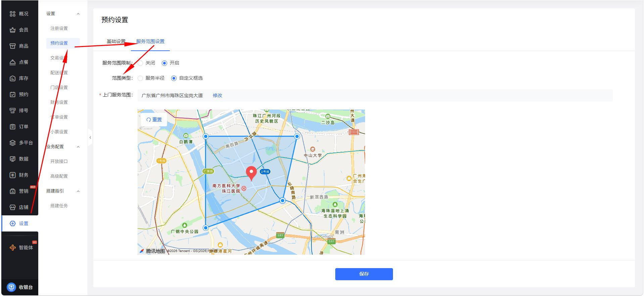The height and width of the screenshot is (296, 644).
Task: Collapse the 业务配置 group chevron
Action: [78, 147]
